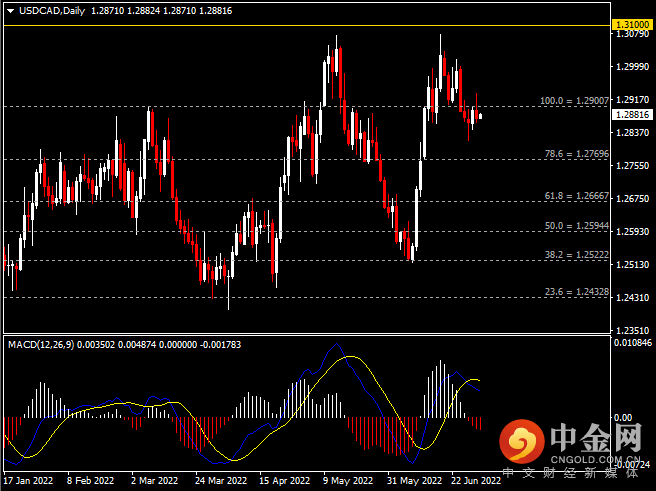Click the 0.010846 MACD scale value

pos(631,343)
